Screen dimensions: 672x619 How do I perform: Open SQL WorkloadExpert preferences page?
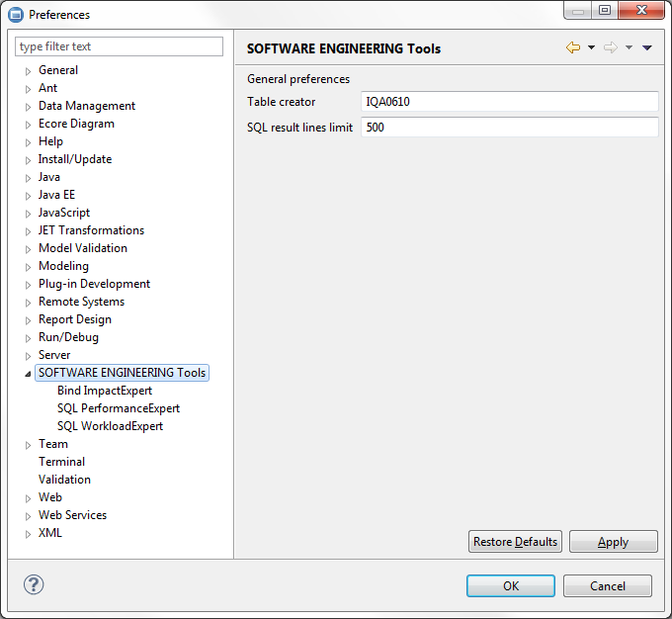pyautogui.click(x=110, y=426)
